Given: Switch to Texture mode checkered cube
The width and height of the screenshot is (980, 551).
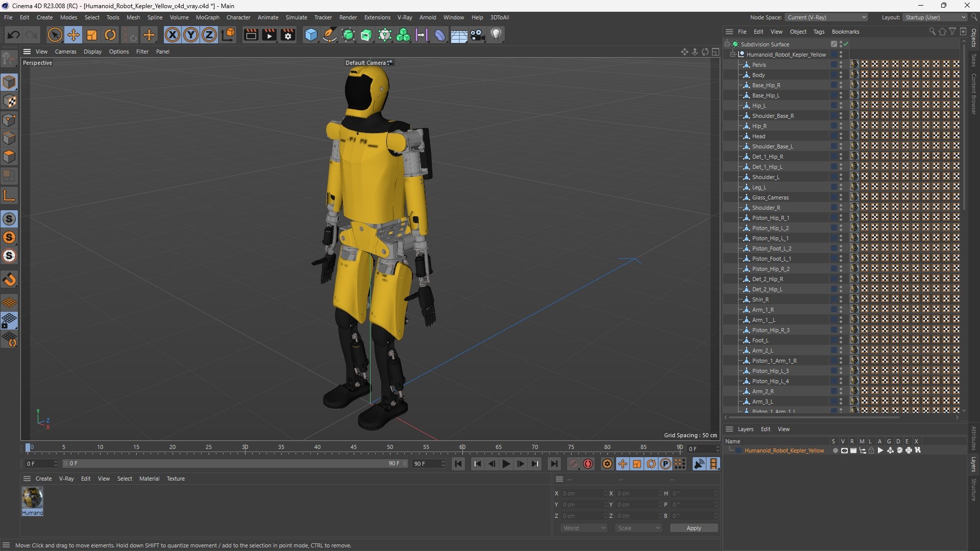Looking at the screenshot, I should point(9,101).
